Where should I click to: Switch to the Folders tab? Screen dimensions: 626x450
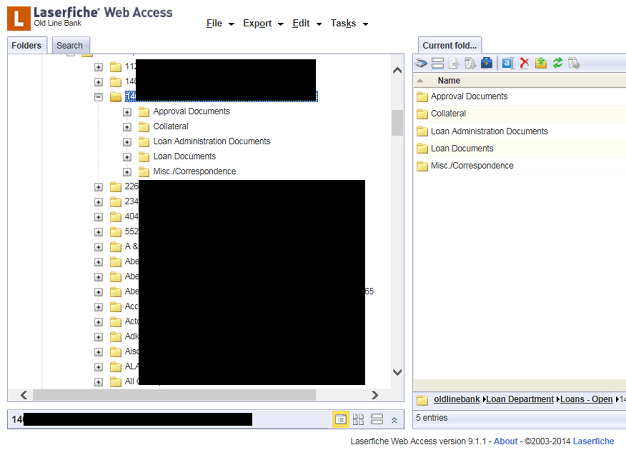tap(27, 45)
